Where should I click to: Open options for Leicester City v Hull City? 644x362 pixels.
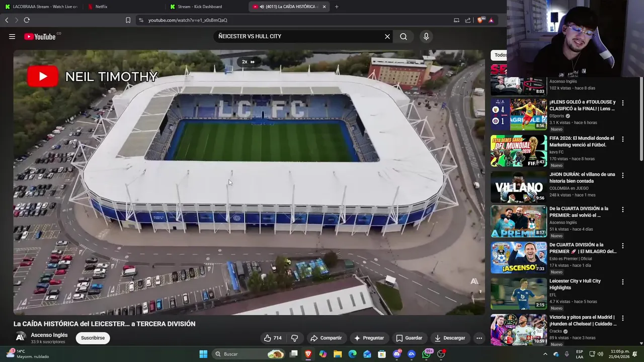[x=623, y=282]
